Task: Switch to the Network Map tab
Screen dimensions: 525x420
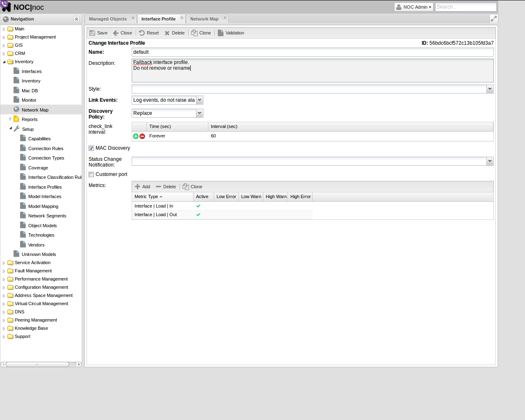Action: (x=204, y=19)
